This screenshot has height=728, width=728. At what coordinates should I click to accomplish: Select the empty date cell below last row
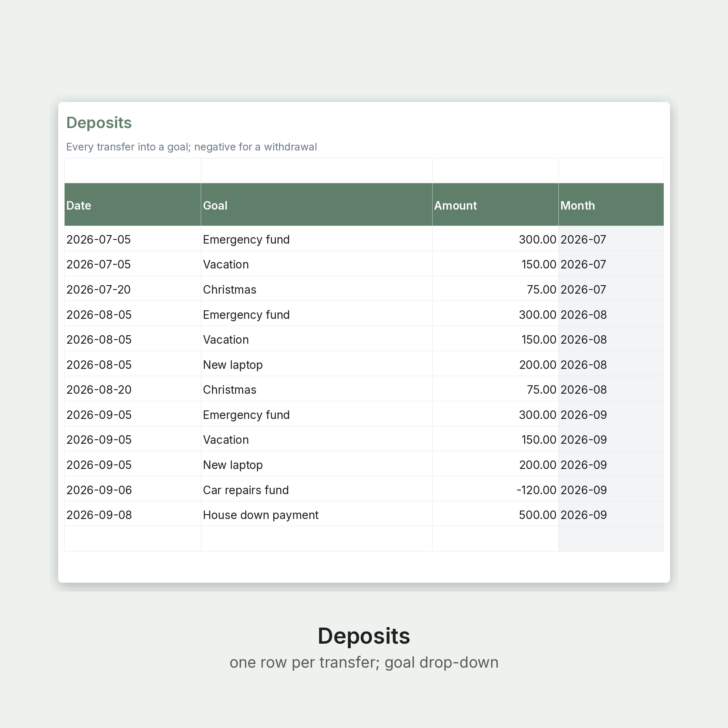pos(133,539)
